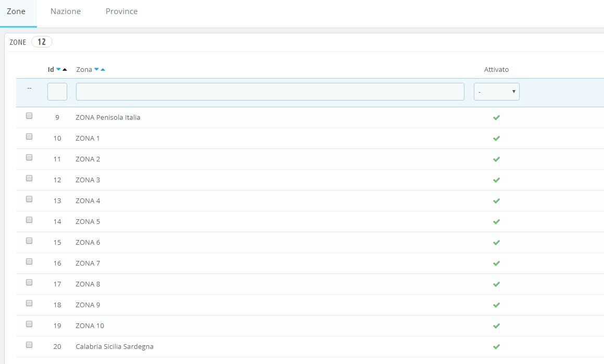Viewport: 604px width, 364px height.
Task: Toggle enabled checkmark for ZONA 2
Action: coord(497,159)
